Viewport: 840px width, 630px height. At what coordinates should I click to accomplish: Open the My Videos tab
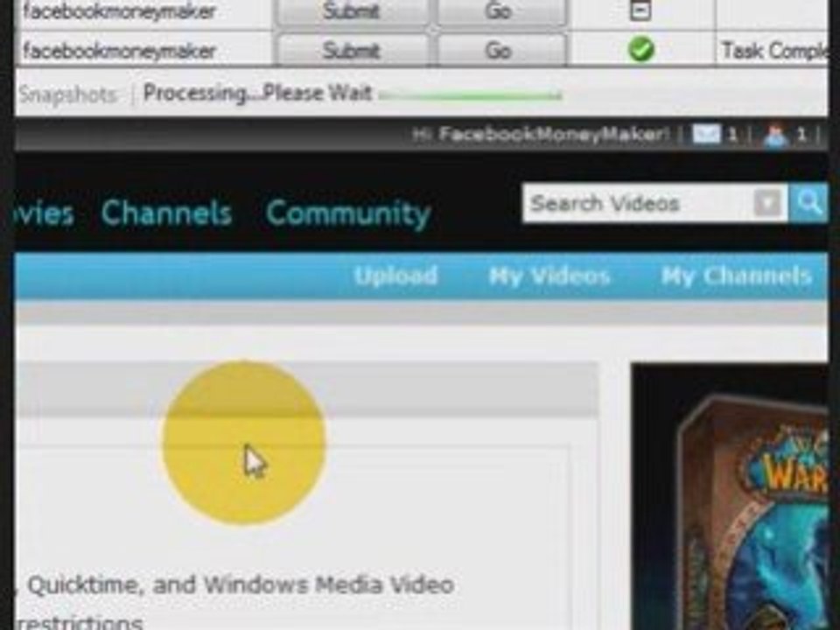point(549,276)
